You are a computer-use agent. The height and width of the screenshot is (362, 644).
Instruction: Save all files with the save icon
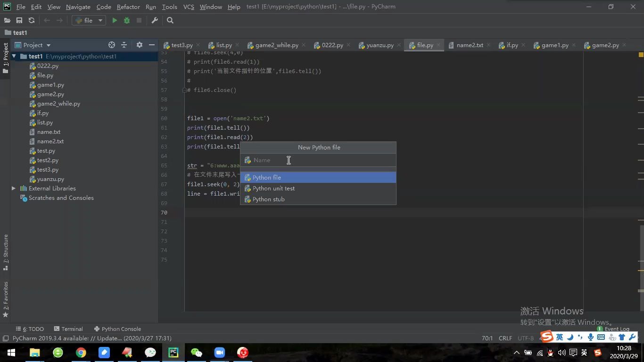tap(19, 20)
